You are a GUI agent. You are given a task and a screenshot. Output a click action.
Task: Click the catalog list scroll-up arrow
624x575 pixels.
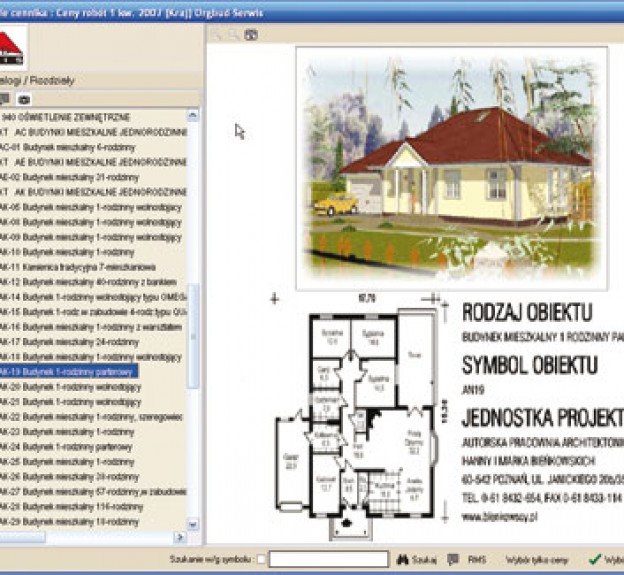pyautogui.click(x=193, y=116)
